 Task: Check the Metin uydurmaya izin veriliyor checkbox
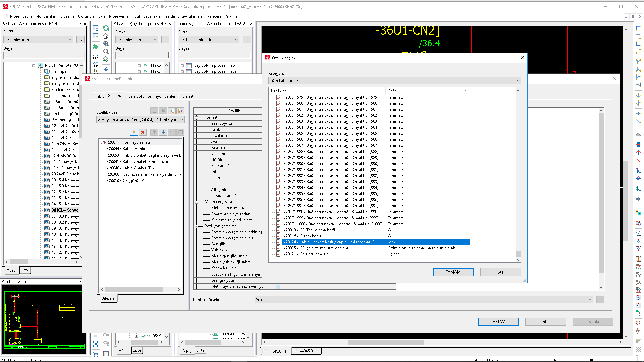278,287
